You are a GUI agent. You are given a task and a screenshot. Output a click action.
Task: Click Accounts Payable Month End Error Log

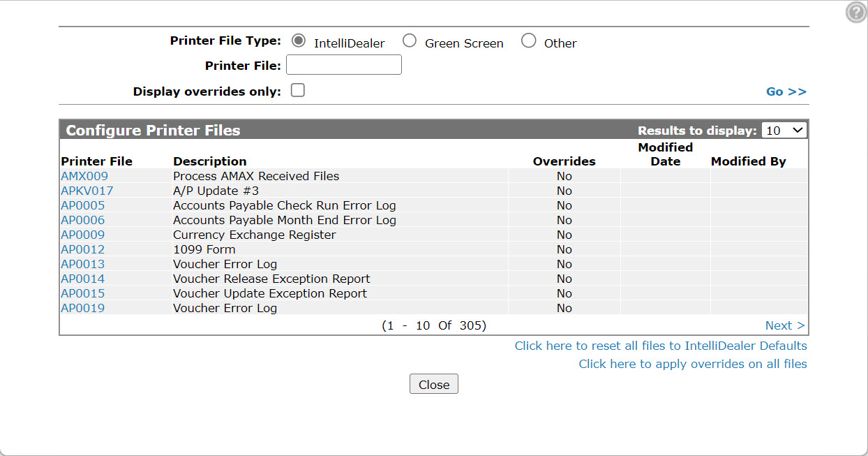click(285, 220)
